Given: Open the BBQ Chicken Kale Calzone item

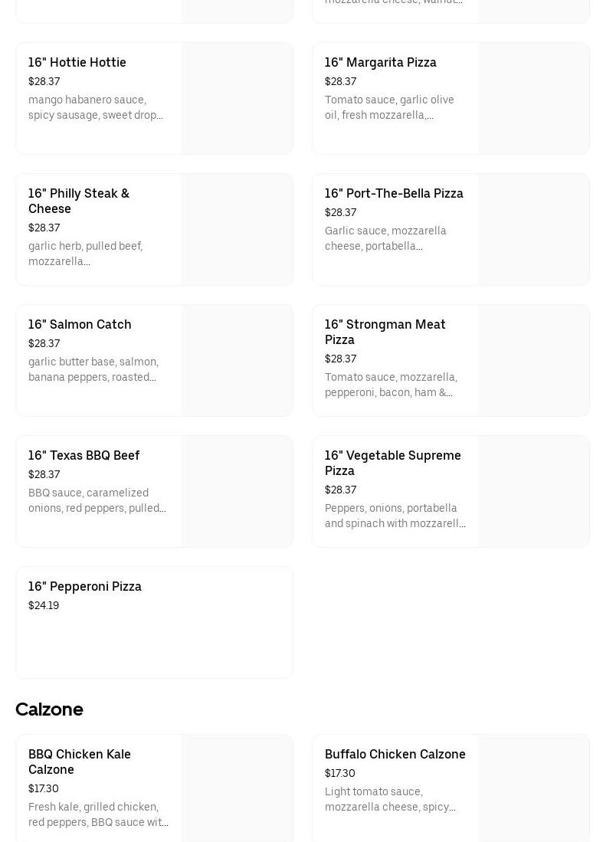Looking at the screenshot, I should pyautogui.click(x=80, y=762).
